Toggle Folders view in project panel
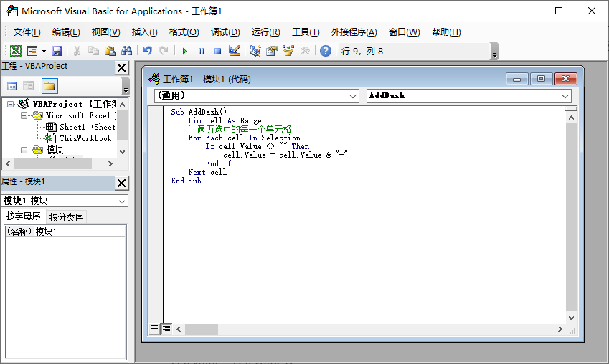609x364 pixels. [x=49, y=86]
